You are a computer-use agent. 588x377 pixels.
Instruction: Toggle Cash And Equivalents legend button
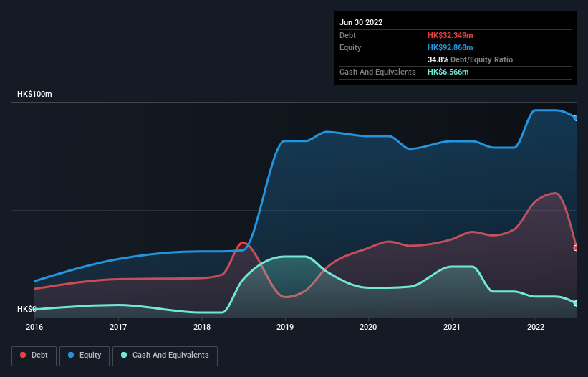165,355
